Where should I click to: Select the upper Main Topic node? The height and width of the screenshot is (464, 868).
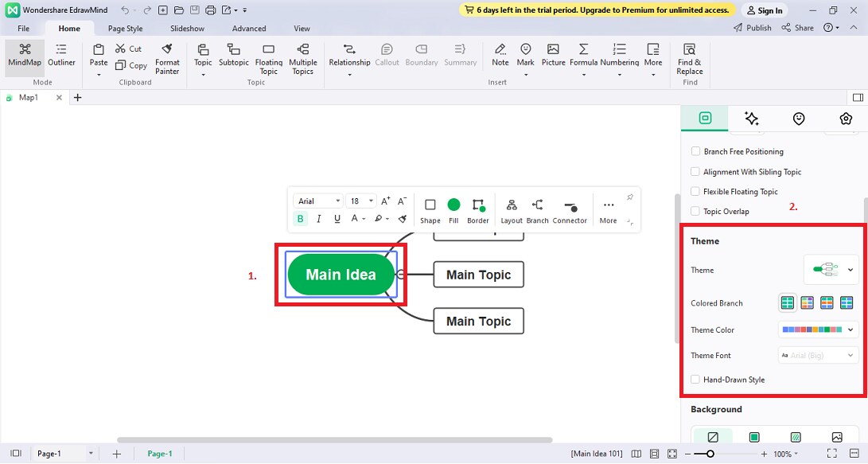tap(478, 236)
